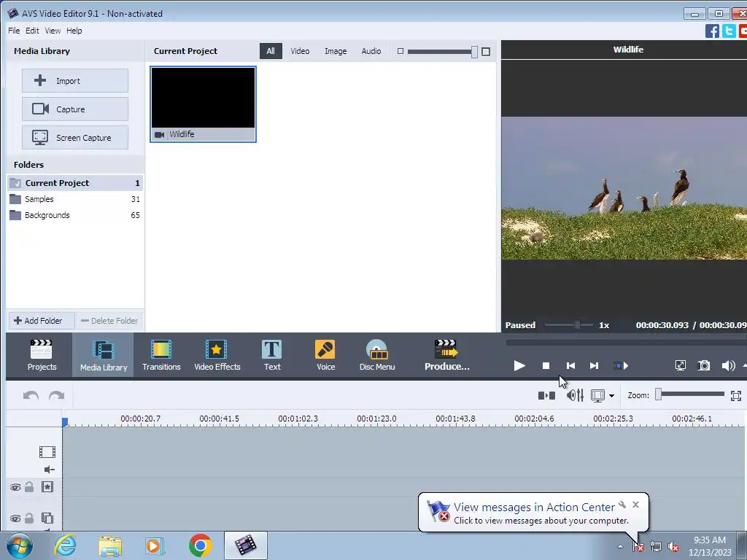
Task: Select the Image filter tab
Action: 336,51
